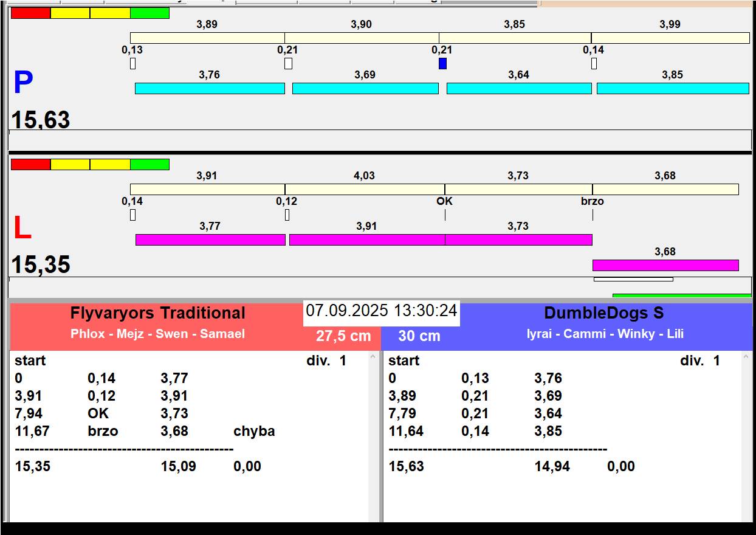Click the cream 4,03 split bar in lane L

click(x=365, y=189)
